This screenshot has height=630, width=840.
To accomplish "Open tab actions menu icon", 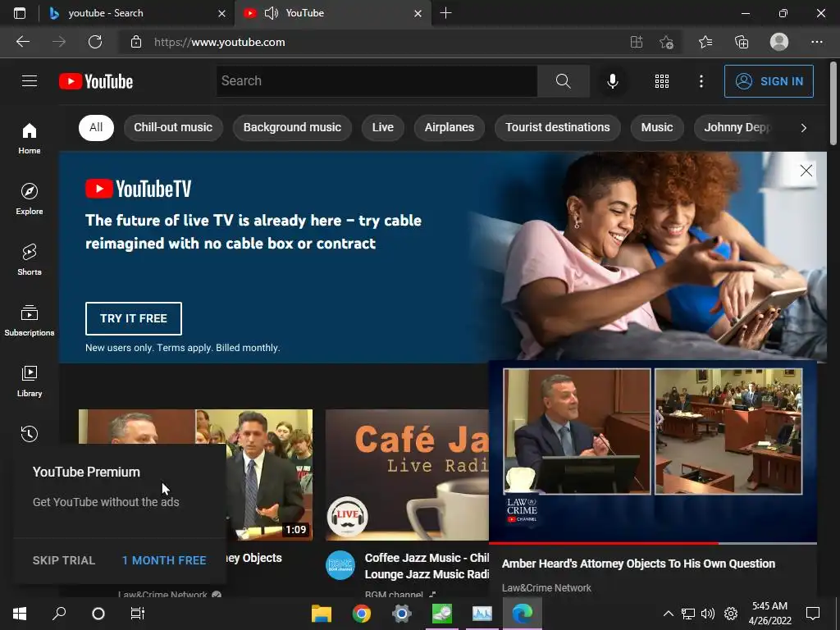I will coord(20,13).
